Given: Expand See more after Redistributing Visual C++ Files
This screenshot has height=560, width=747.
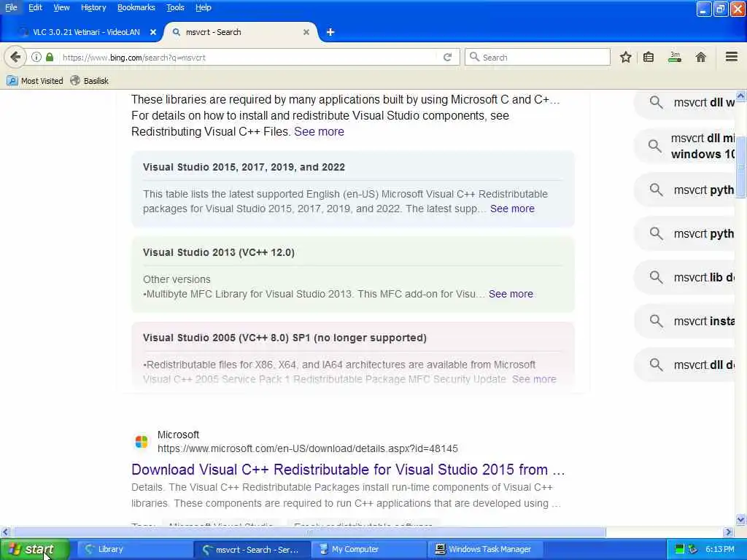Looking at the screenshot, I should (319, 131).
